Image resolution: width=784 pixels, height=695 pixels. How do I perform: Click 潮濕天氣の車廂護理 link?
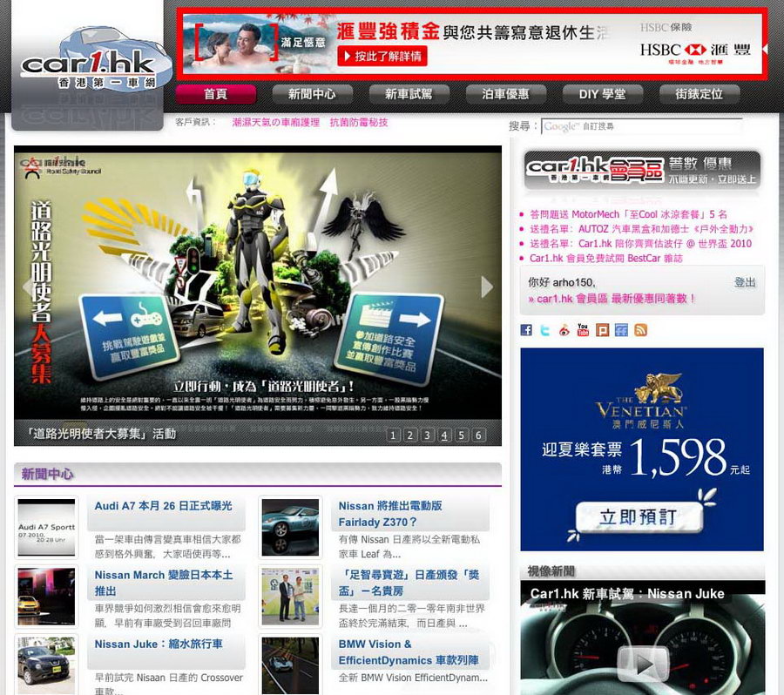pyautogui.click(x=275, y=122)
